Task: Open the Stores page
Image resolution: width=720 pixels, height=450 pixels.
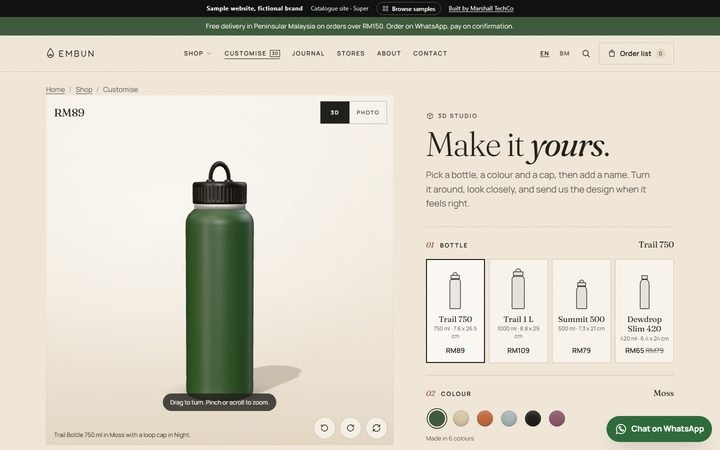Action: [x=350, y=53]
